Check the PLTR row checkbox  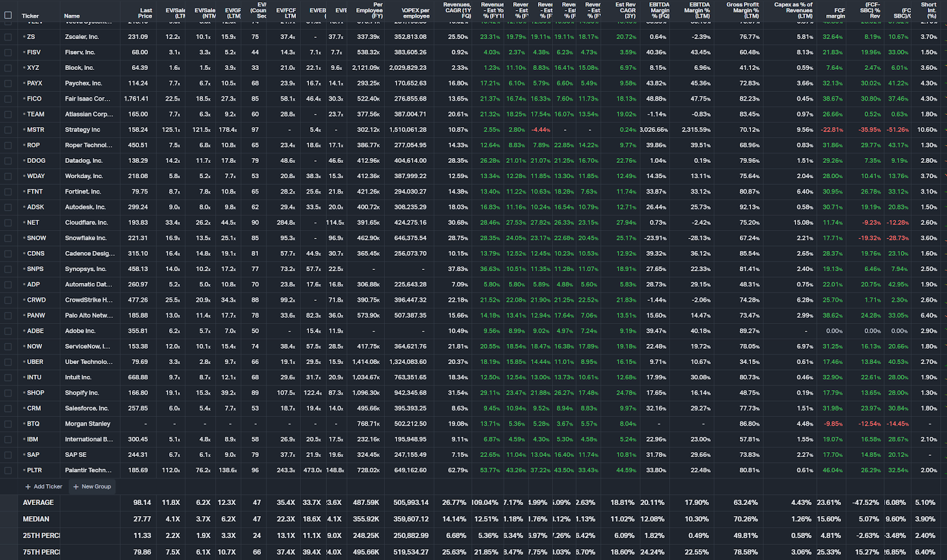point(8,470)
